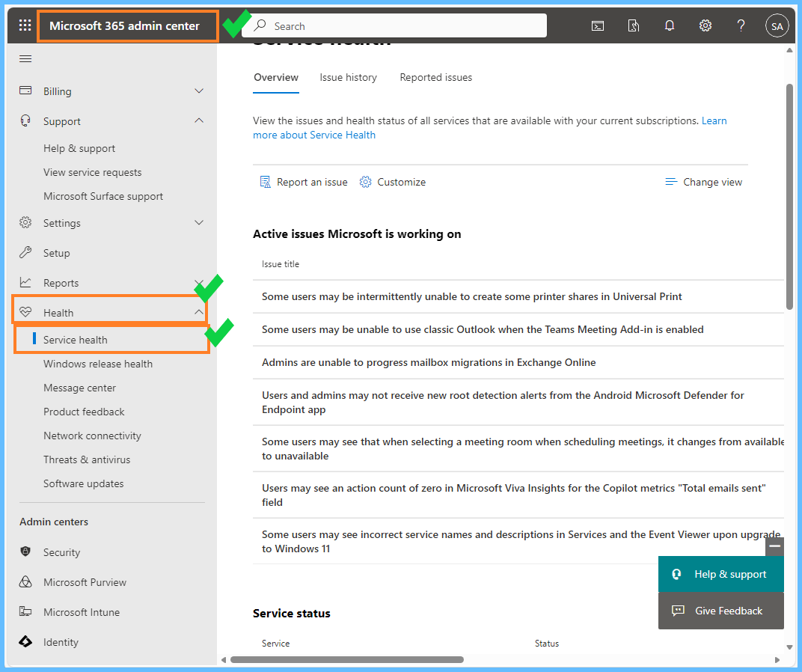Click in the Search box
The image size is (802, 672).
tap(394, 25)
